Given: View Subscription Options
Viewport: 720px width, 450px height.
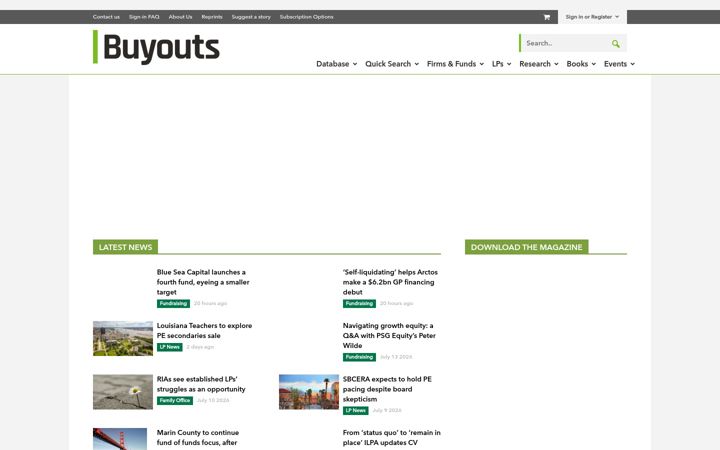Looking at the screenshot, I should tap(307, 17).
